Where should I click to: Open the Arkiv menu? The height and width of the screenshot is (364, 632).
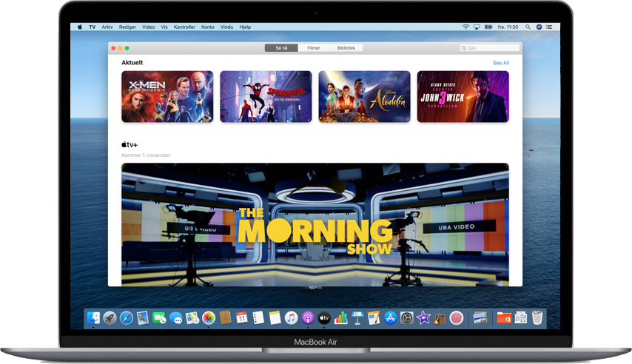click(107, 27)
